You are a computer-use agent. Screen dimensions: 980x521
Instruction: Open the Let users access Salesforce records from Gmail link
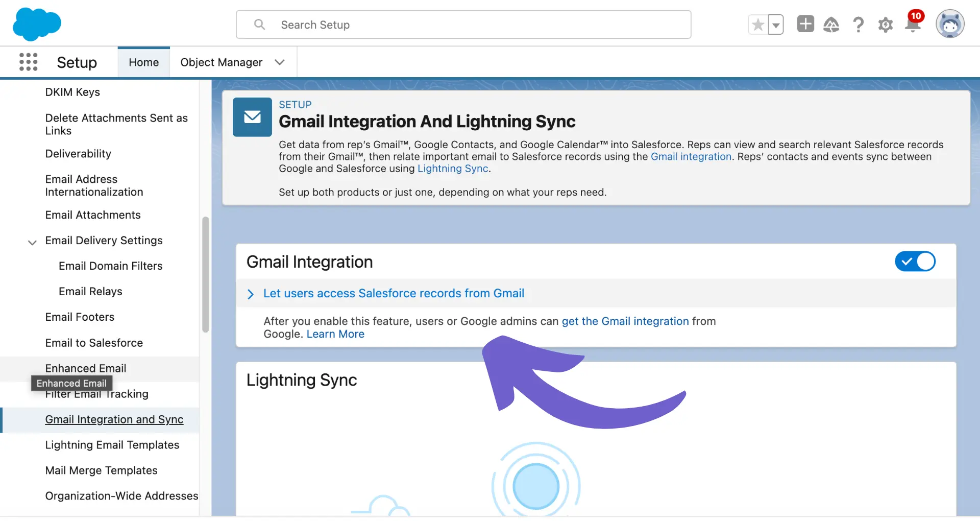click(x=394, y=293)
